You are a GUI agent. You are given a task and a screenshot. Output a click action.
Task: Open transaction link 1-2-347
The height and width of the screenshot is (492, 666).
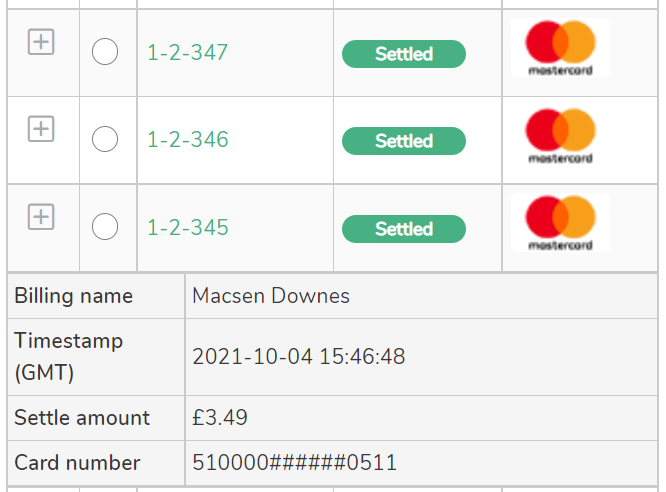point(188,53)
